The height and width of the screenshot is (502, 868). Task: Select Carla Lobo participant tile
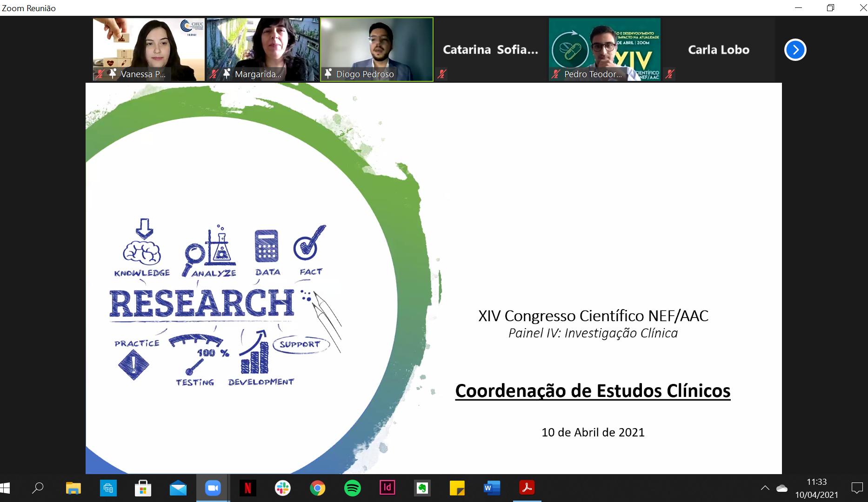[x=718, y=50]
